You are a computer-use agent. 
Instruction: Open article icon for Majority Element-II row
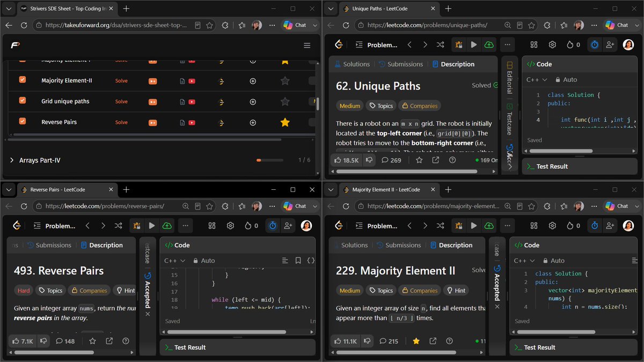(x=182, y=80)
